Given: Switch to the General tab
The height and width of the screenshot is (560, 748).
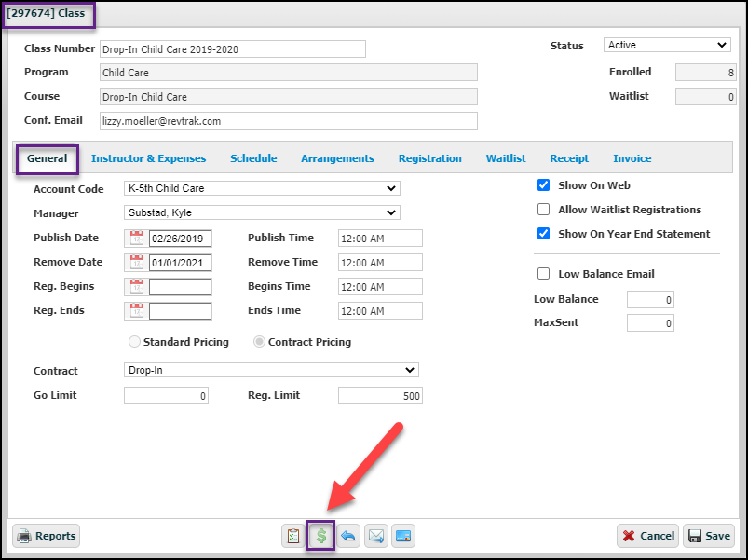Looking at the screenshot, I should (x=47, y=158).
